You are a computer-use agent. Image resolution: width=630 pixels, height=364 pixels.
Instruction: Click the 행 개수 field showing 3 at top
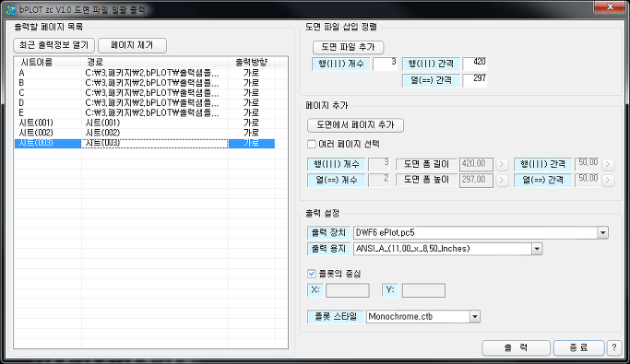pyautogui.click(x=385, y=64)
